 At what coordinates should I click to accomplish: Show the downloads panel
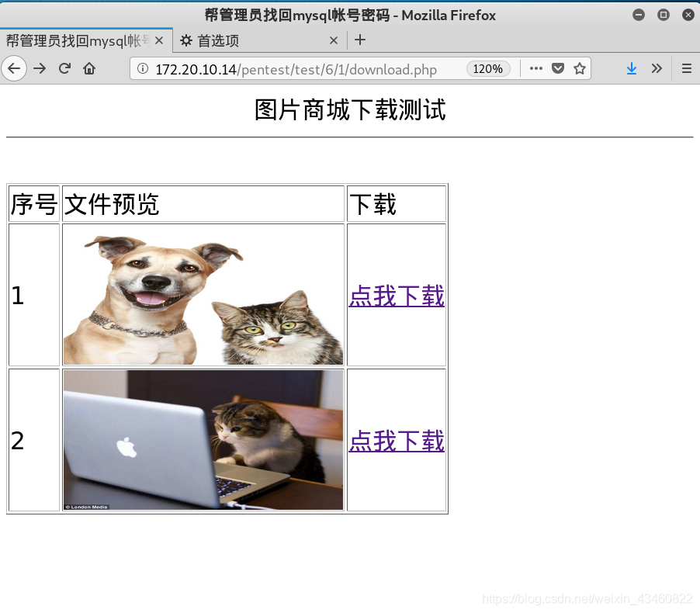tap(631, 68)
